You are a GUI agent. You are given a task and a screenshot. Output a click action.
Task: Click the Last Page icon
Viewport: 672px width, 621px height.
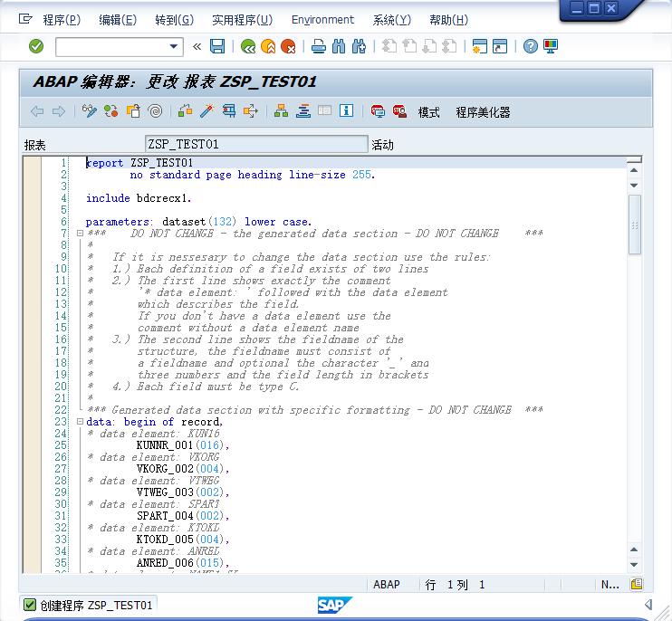pos(449,46)
